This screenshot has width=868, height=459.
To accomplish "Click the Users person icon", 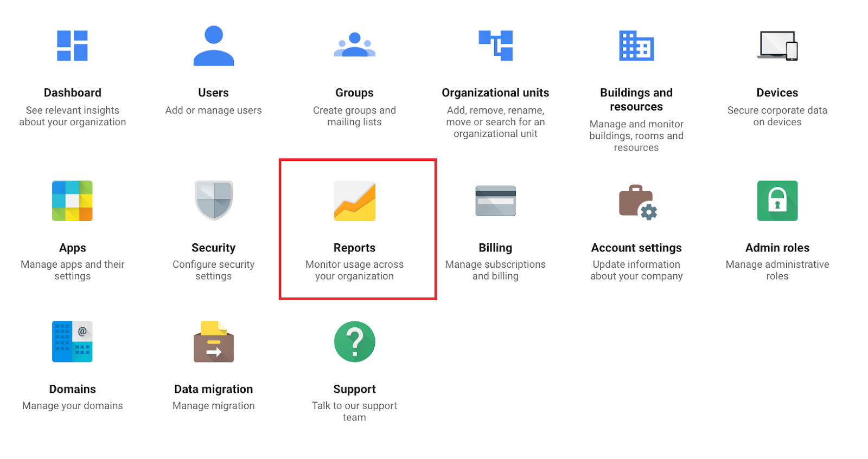I will (x=214, y=46).
